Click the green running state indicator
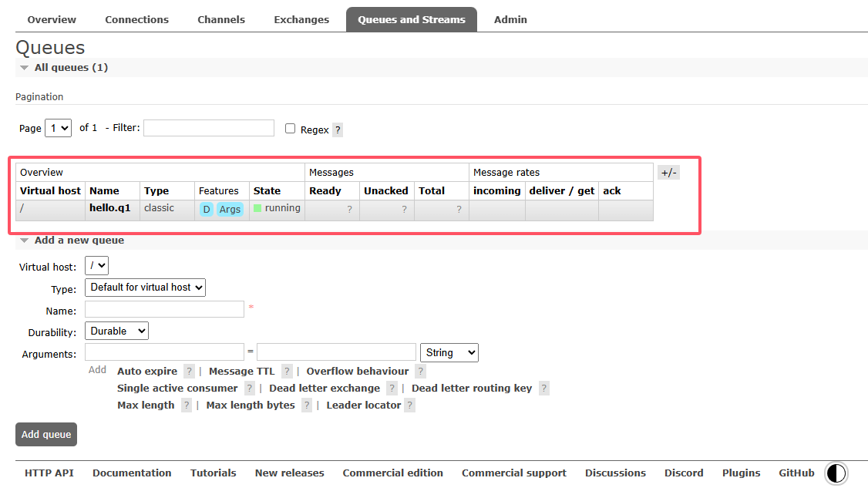The image size is (868, 498). click(x=257, y=208)
